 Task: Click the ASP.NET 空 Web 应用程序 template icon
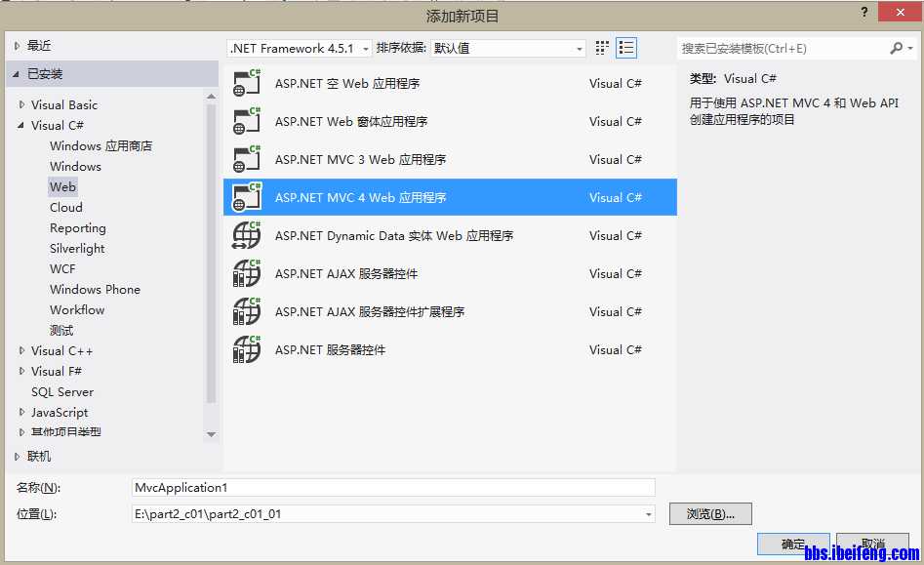tap(246, 83)
